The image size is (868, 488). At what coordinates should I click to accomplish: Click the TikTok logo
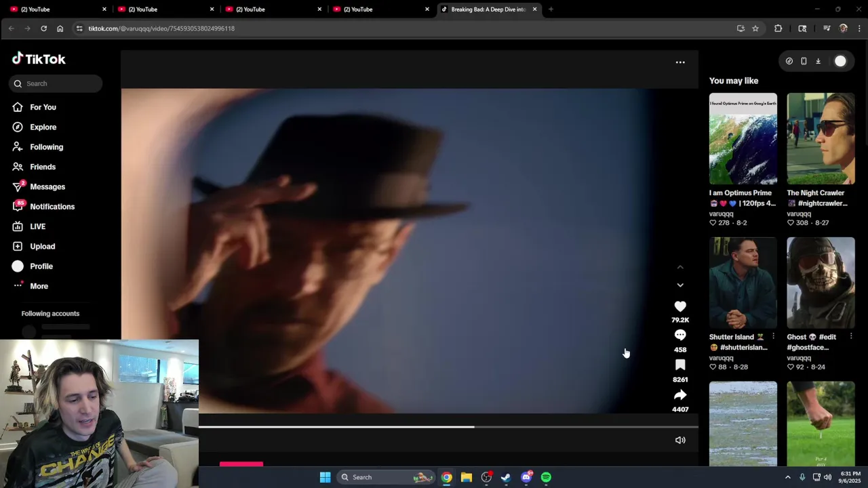click(39, 59)
